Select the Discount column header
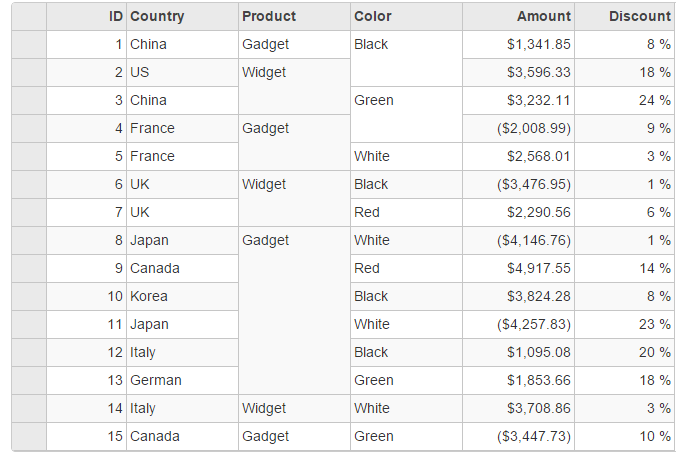The height and width of the screenshot is (458, 676). pyautogui.click(x=624, y=16)
